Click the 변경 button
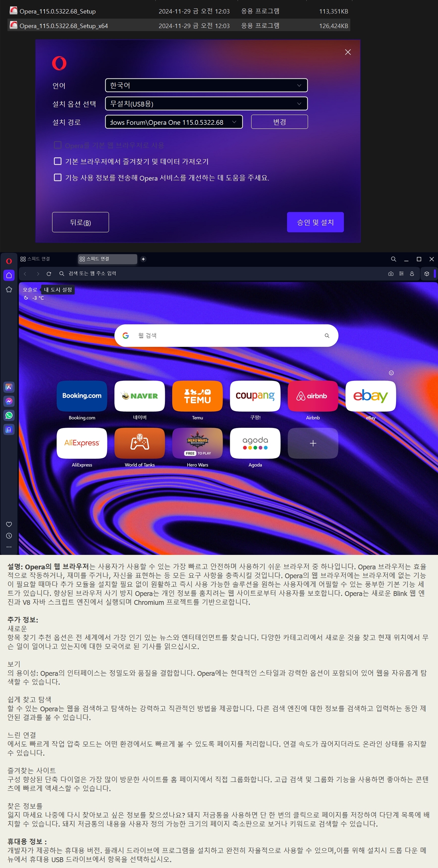This screenshot has height=868, width=438. [279, 122]
